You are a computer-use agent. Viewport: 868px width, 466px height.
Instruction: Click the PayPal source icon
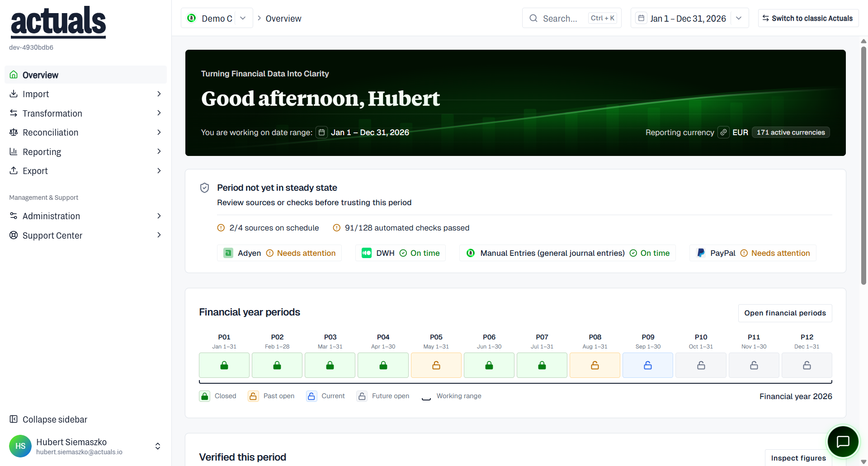[701, 253]
